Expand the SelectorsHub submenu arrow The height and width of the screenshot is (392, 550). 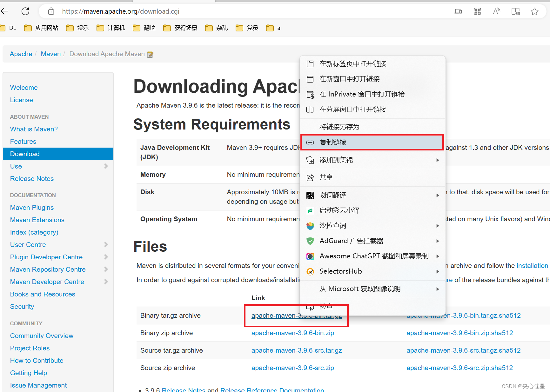click(438, 271)
